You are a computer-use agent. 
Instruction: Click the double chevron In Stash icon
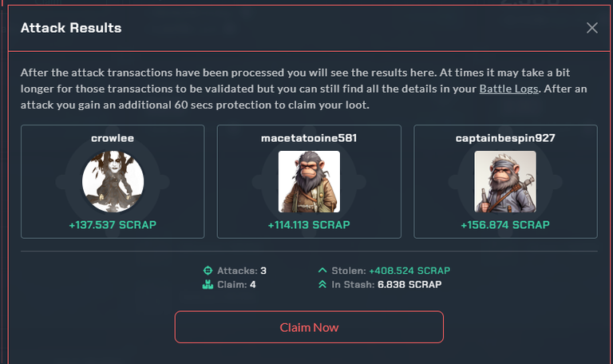pyautogui.click(x=322, y=284)
